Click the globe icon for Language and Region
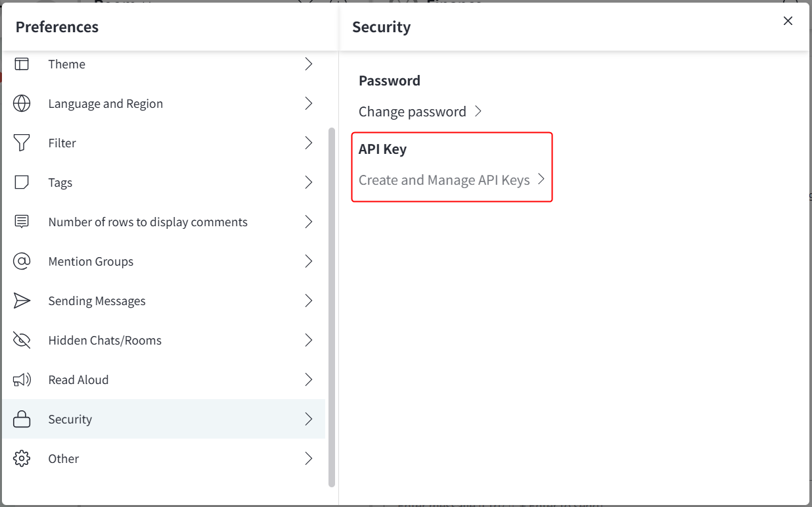The height and width of the screenshot is (507, 812). point(22,103)
